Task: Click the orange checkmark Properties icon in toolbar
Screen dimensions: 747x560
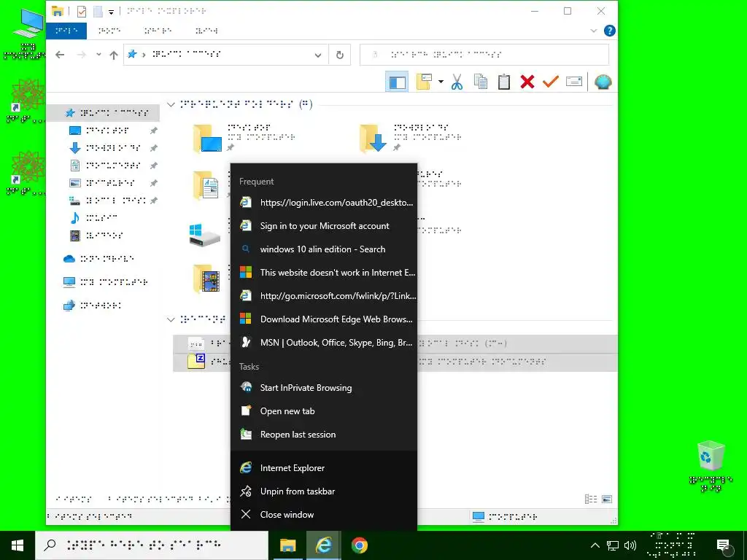Action: 550,82
